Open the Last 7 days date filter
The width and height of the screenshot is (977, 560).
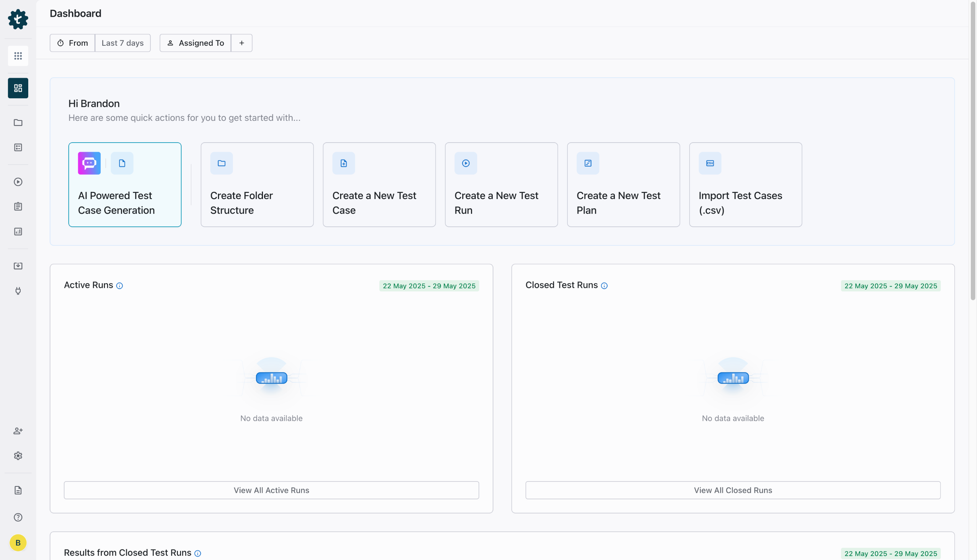tap(123, 43)
